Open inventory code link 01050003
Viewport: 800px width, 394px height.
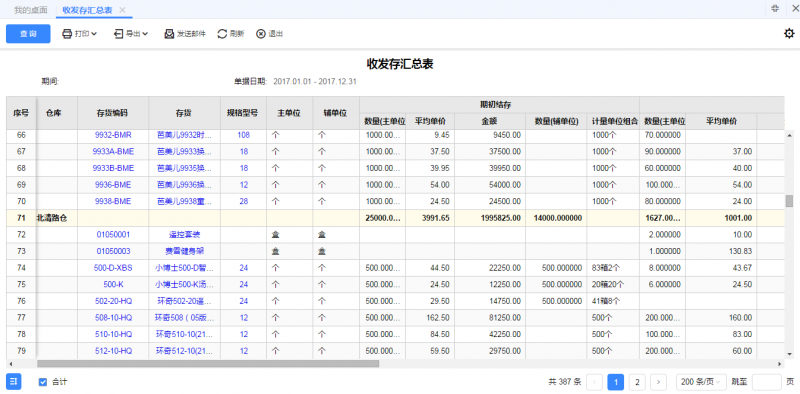click(113, 252)
